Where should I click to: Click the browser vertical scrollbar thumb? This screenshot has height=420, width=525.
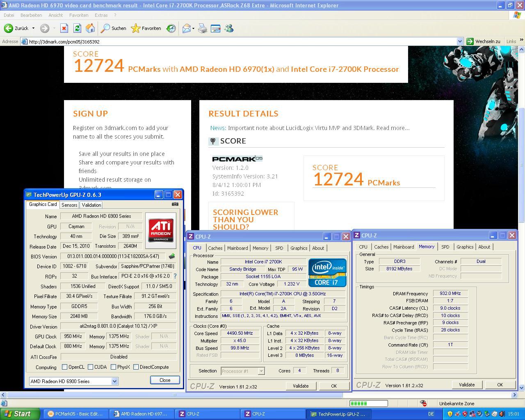522,164
